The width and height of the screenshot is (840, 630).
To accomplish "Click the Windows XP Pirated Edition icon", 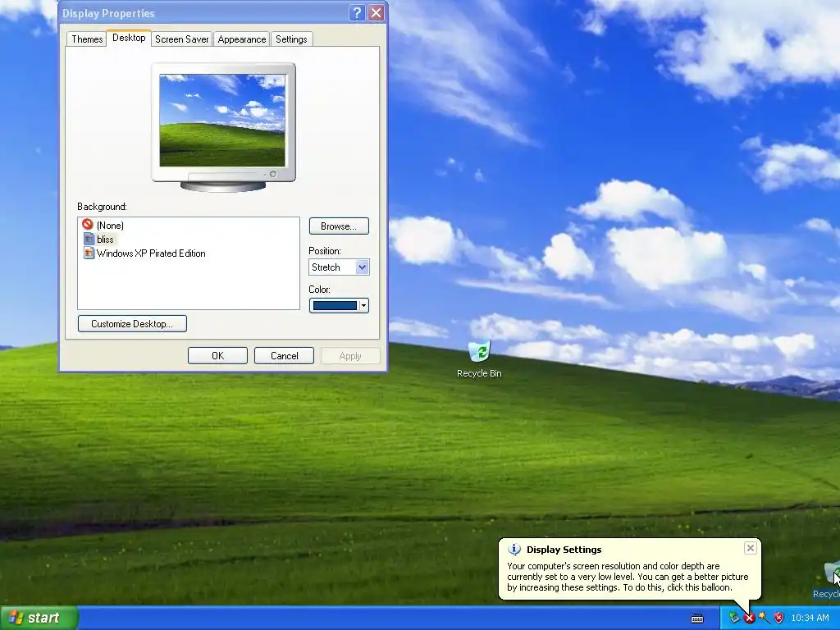I will [x=89, y=253].
